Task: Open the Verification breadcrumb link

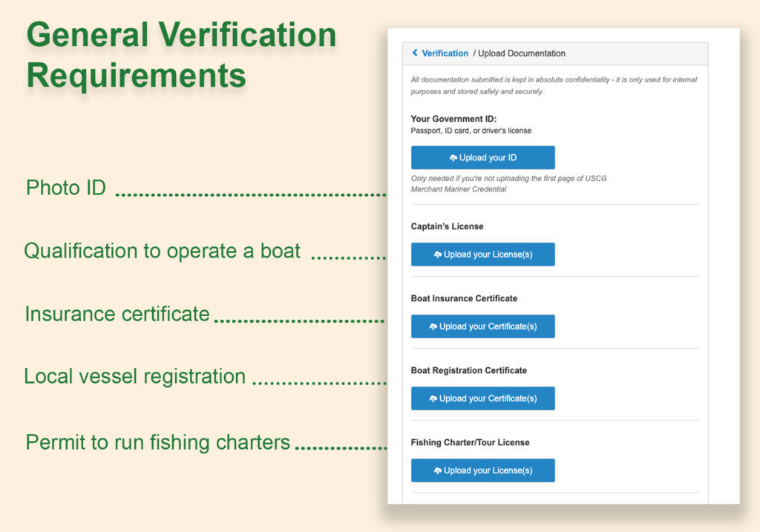Action: click(x=445, y=53)
